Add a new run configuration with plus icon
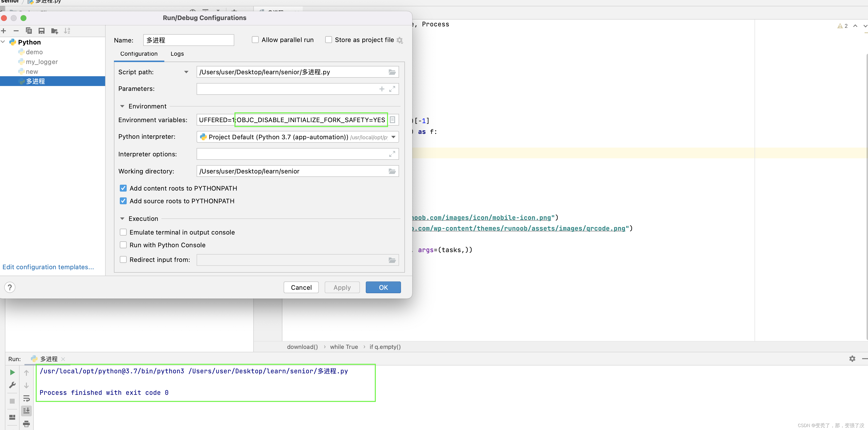Screen dimensions: 868x430 coord(4,31)
